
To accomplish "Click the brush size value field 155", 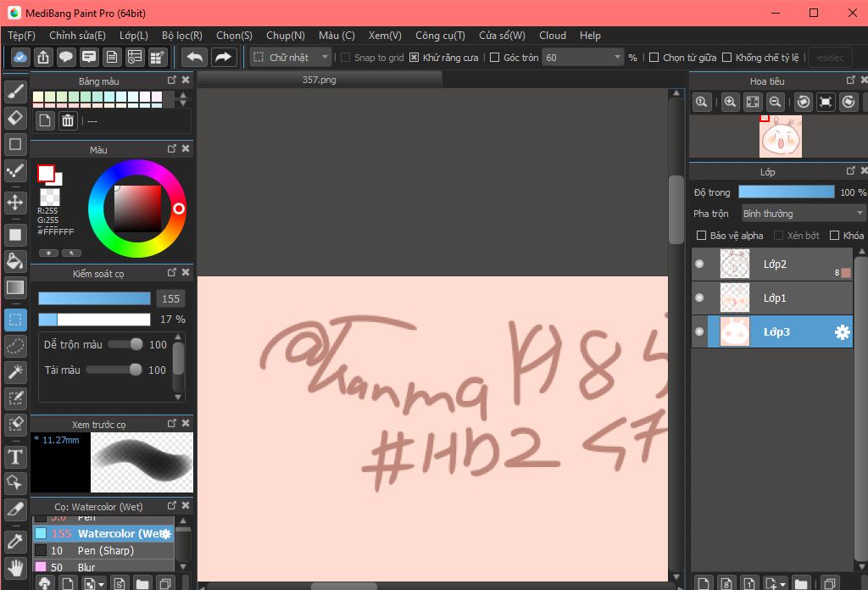I will 170,299.
